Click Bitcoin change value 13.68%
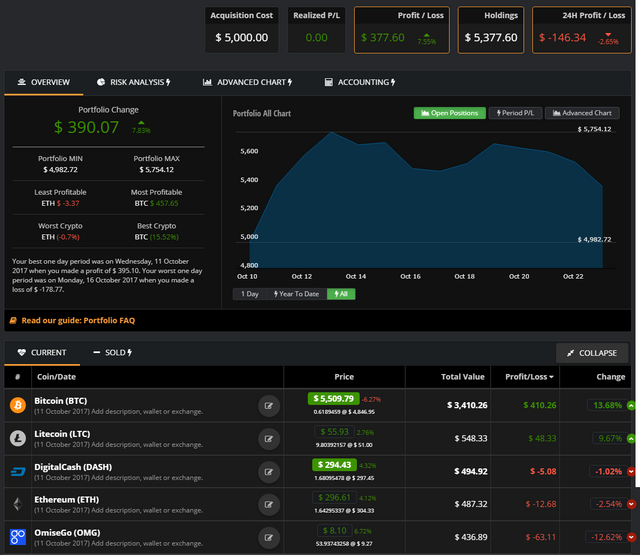640x556 pixels. [607, 405]
